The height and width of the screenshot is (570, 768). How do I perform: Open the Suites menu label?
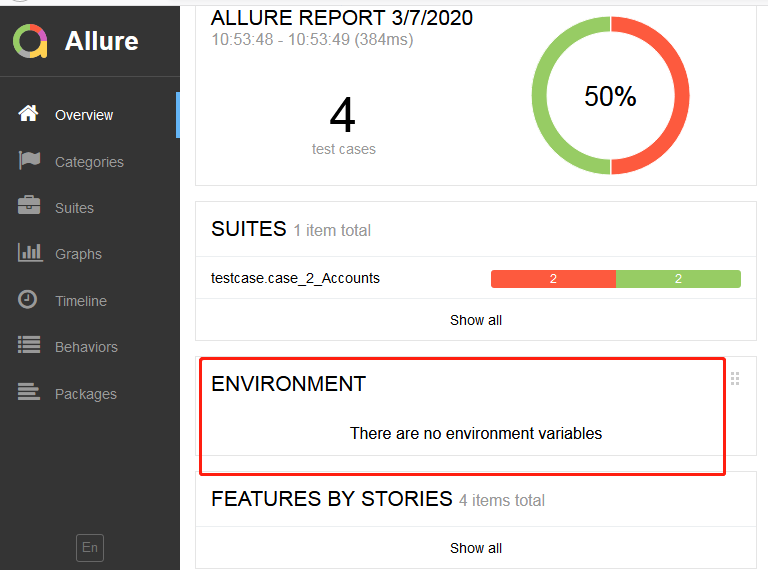pos(74,208)
